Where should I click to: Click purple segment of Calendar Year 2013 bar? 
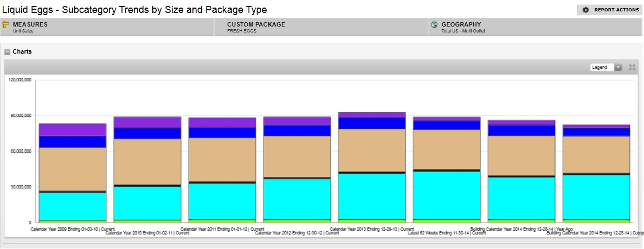coord(372,115)
